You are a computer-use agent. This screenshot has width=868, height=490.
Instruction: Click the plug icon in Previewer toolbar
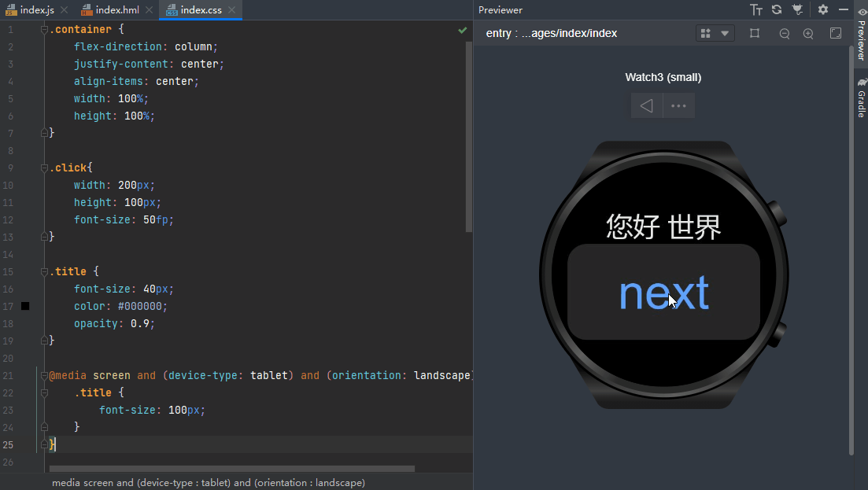coord(797,9)
